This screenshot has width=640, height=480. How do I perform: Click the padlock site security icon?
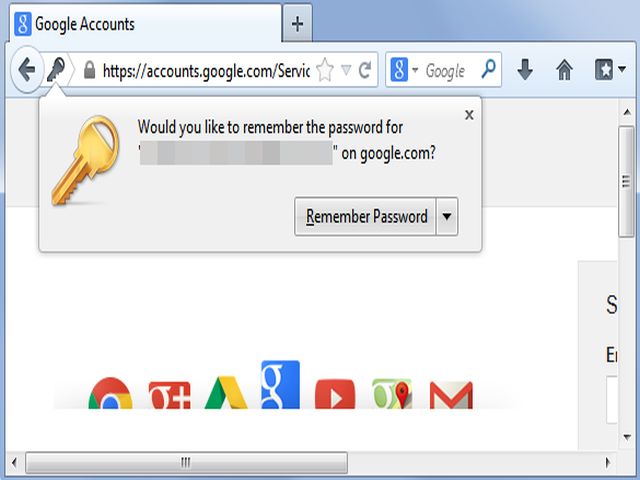(89, 70)
